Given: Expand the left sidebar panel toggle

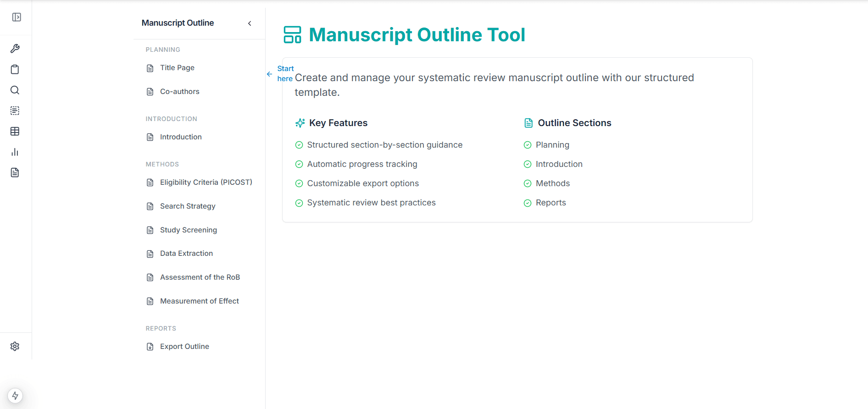Looking at the screenshot, I should (17, 17).
